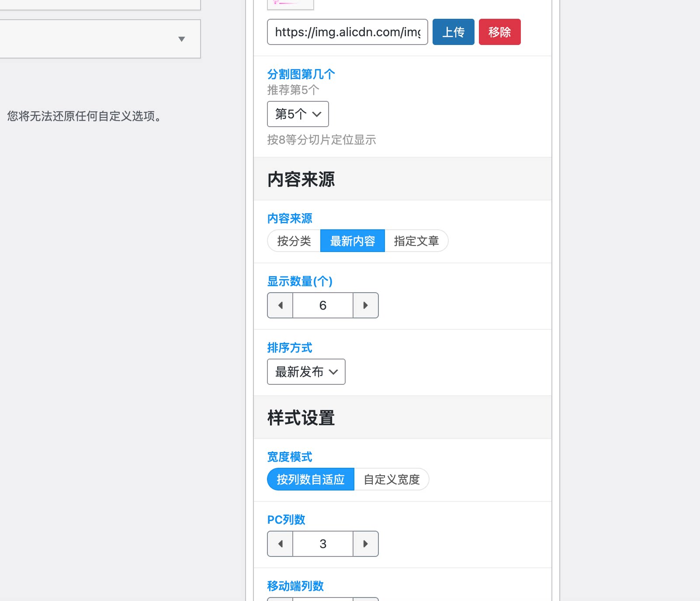Edit the 显示数量 value showing 6
The width and height of the screenshot is (700, 601).
point(322,305)
